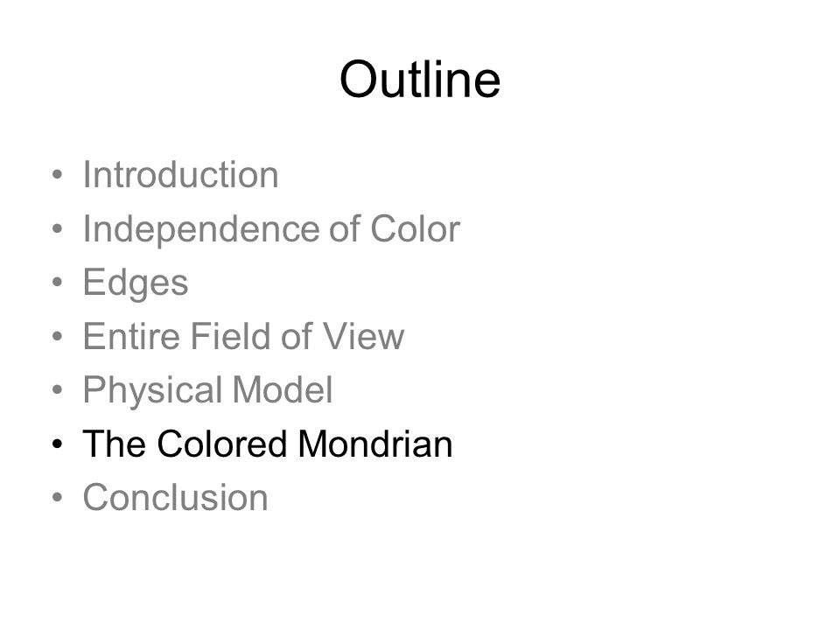Click the Entire Field of View item
The width and height of the screenshot is (840, 630).
pyautogui.click(x=244, y=336)
